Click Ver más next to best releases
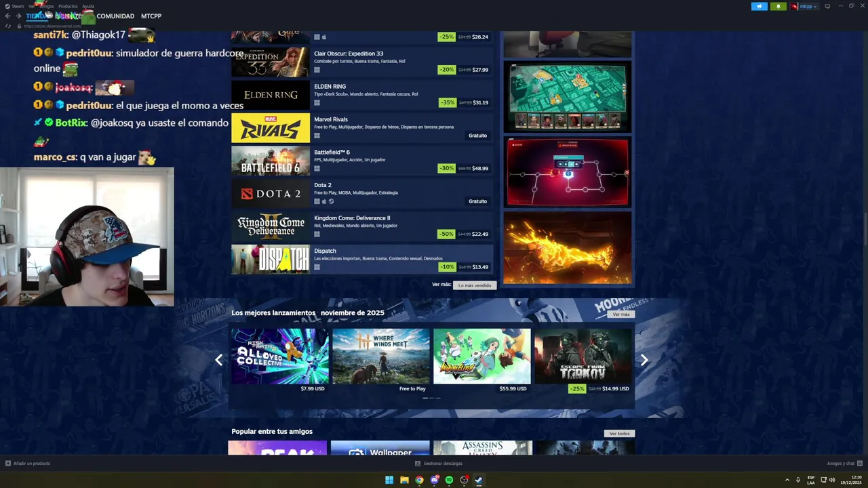 click(620, 314)
